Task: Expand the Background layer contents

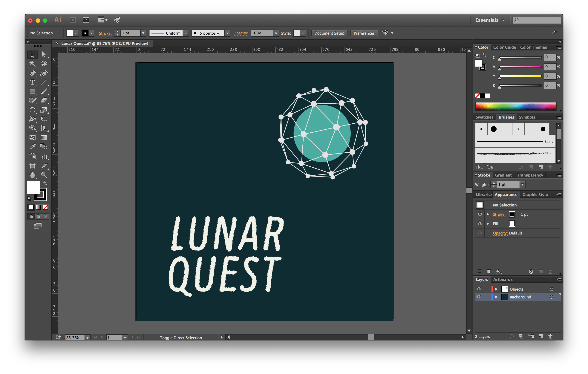Action: click(496, 297)
